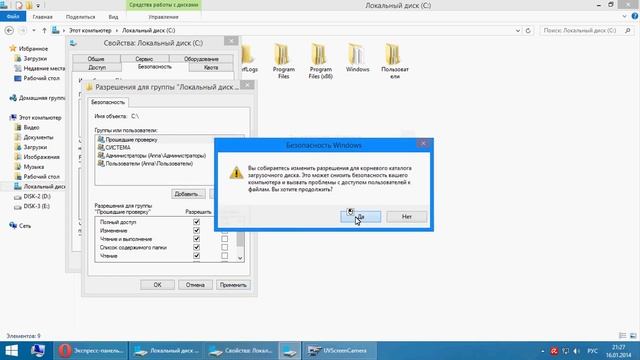Toggle allow checkbox for Список содержимого папки
The width and height of the screenshot is (640, 360).
pos(196,247)
